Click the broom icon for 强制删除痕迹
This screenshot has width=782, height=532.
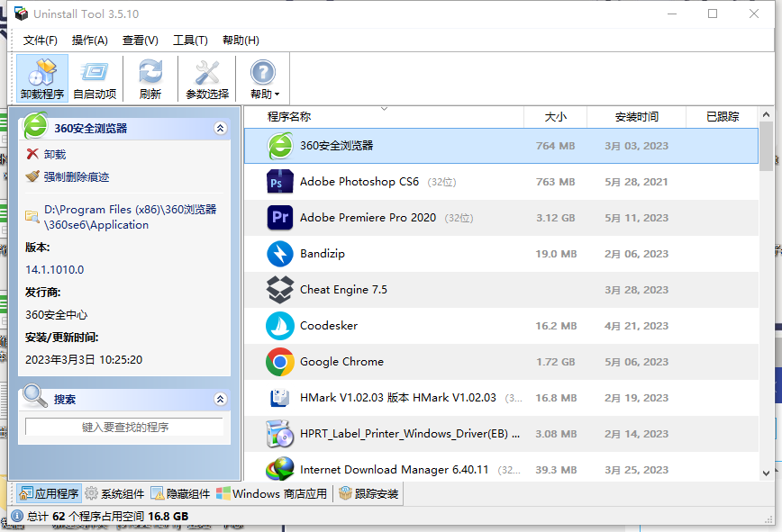32,176
